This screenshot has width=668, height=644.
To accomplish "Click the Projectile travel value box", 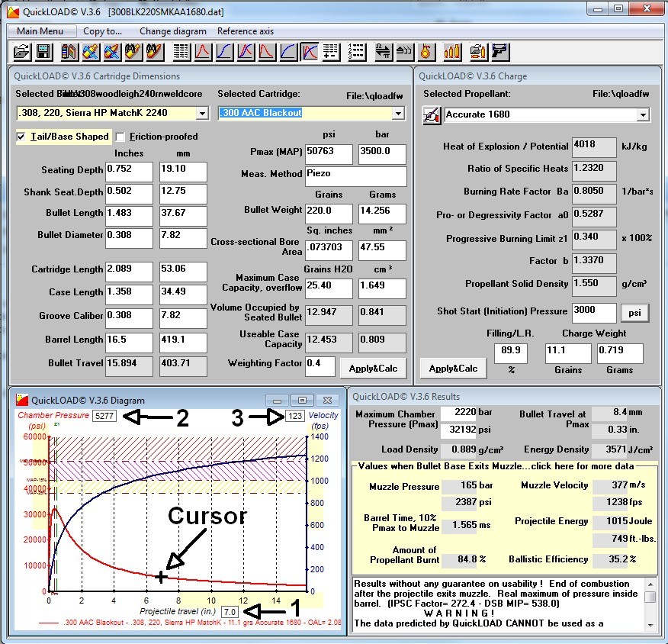I will click(230, 612).
